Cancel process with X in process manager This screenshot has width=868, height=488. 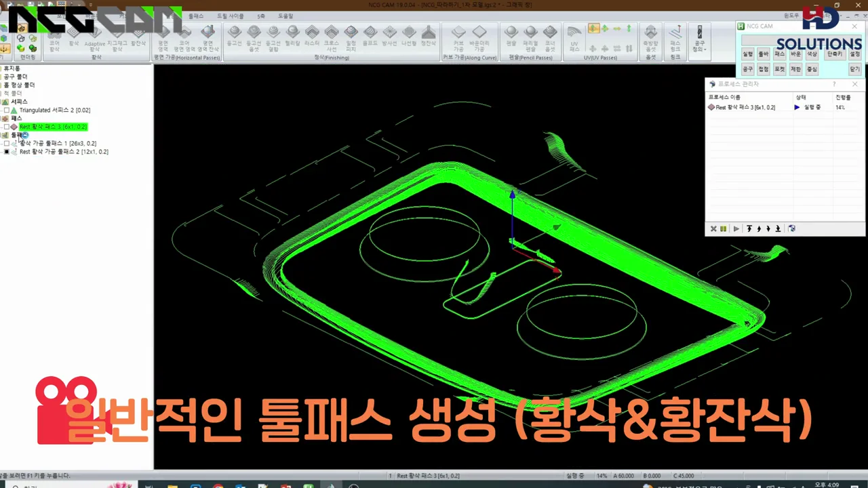pyautogui.click(x=713, y=228)
